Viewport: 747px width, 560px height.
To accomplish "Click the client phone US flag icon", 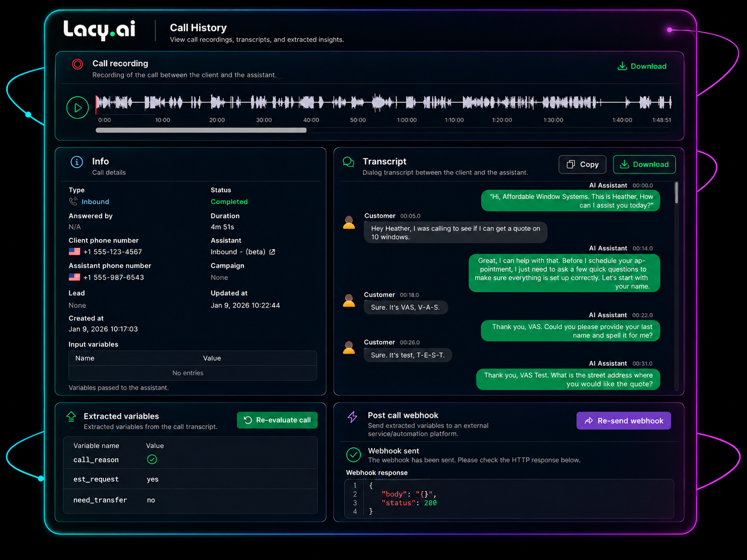I will 74,252.
